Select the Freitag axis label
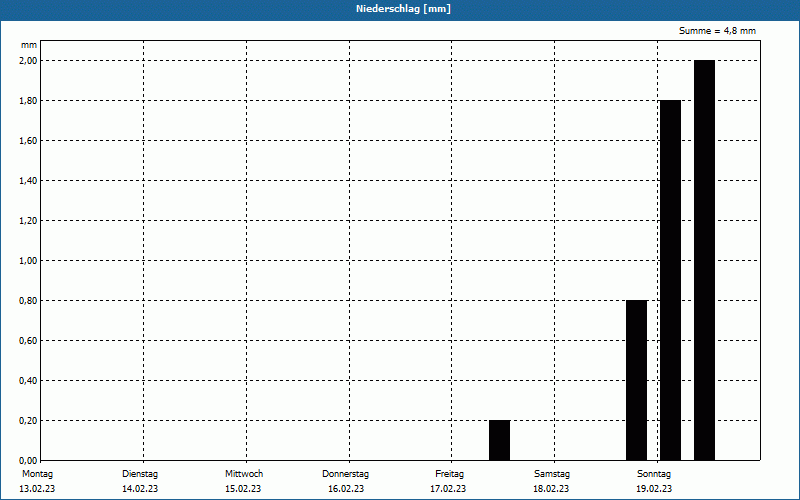 click(x=449, y=474)
